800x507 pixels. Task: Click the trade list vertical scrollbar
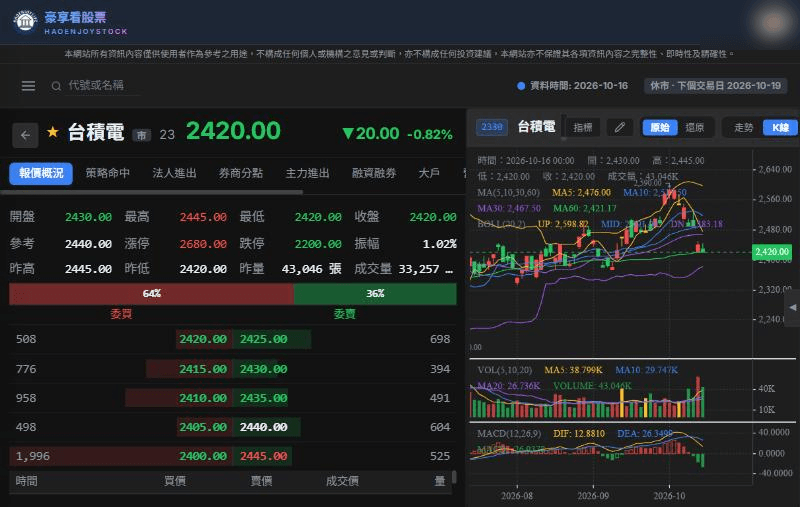(454, 477)
